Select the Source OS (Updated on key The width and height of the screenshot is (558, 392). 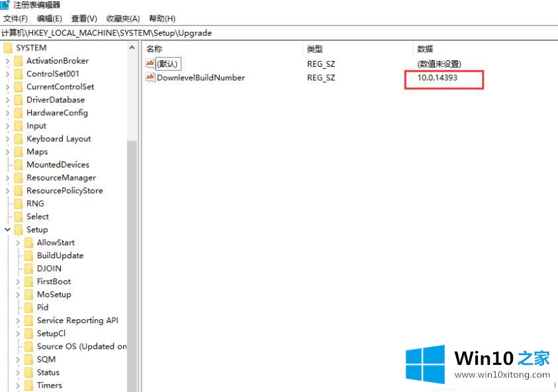(x=81, y=346)
